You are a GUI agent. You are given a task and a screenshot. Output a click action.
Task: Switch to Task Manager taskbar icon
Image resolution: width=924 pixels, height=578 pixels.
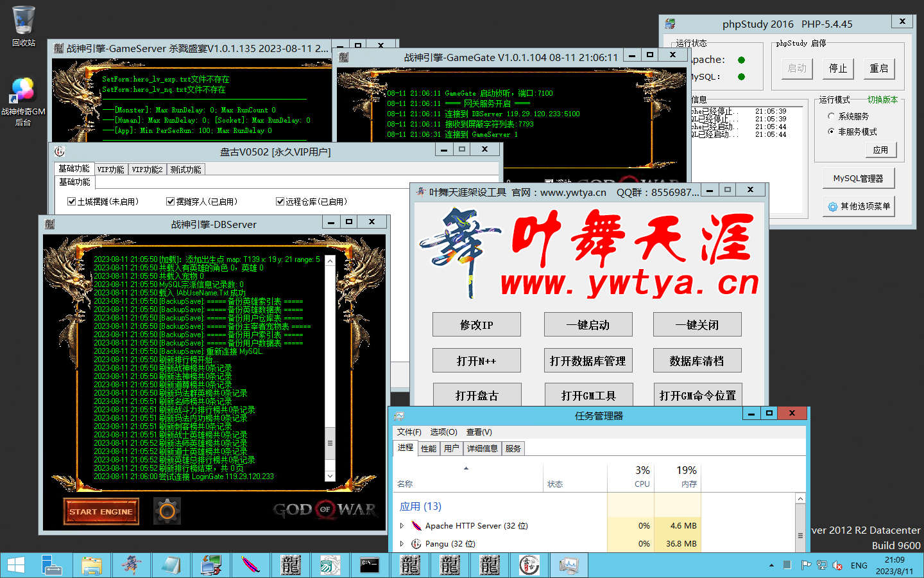coord(569,565)
